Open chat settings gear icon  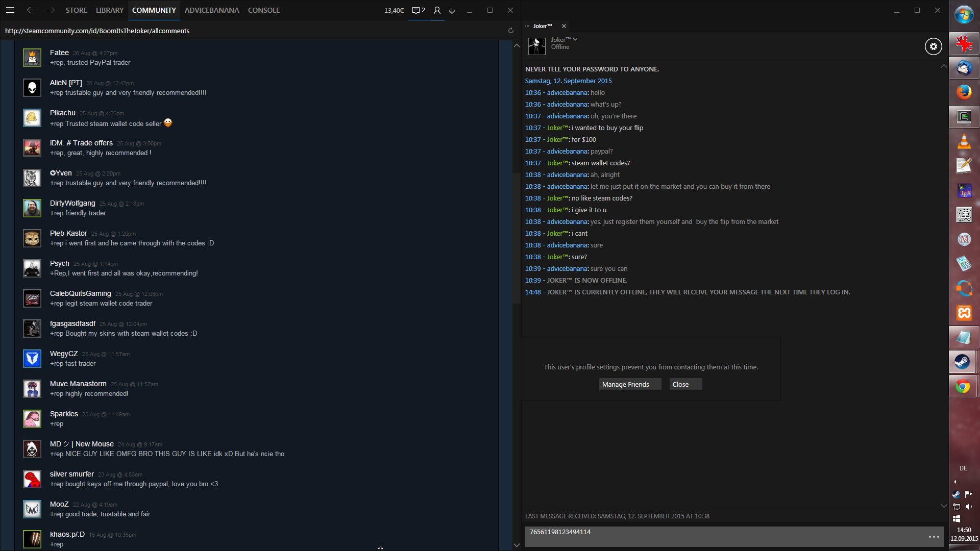point(933,46)
